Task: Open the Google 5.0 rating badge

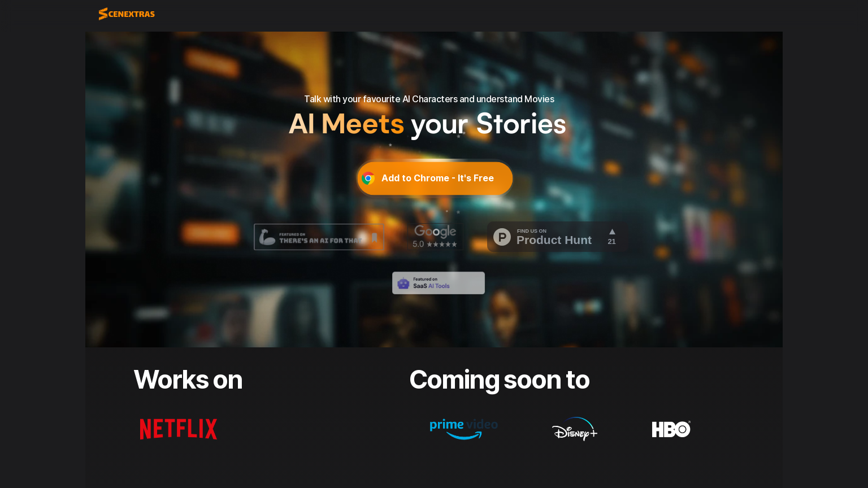Action: click(x=435, y=237)
